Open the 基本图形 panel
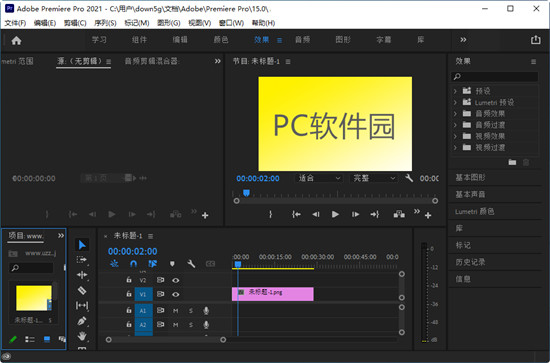The width and height of the screenshot is (550, 363). point(470,177)
